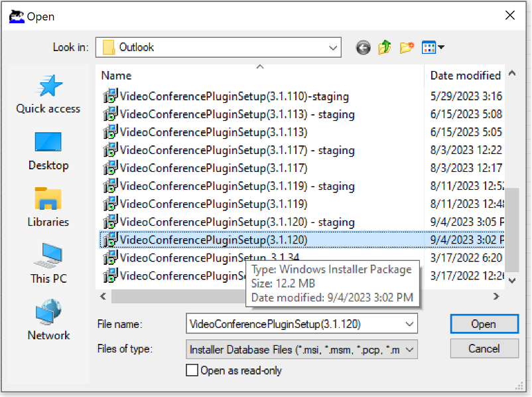The width and height of the screenshot is (532, 397).
Task: Sort by Date modified column header
Action: tap(464, 75)
